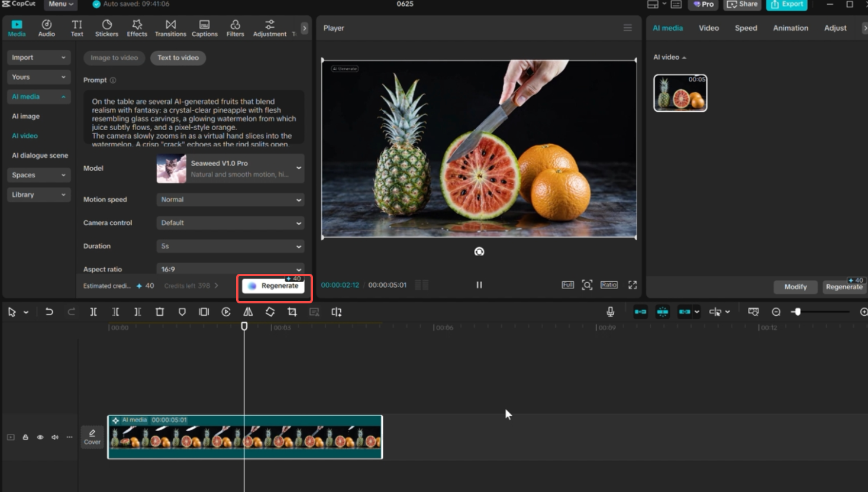The width and height of the screenshot is (868, 492).
Task: Open the Menu dropdown in the title bar
Action: tap(60, 4)
